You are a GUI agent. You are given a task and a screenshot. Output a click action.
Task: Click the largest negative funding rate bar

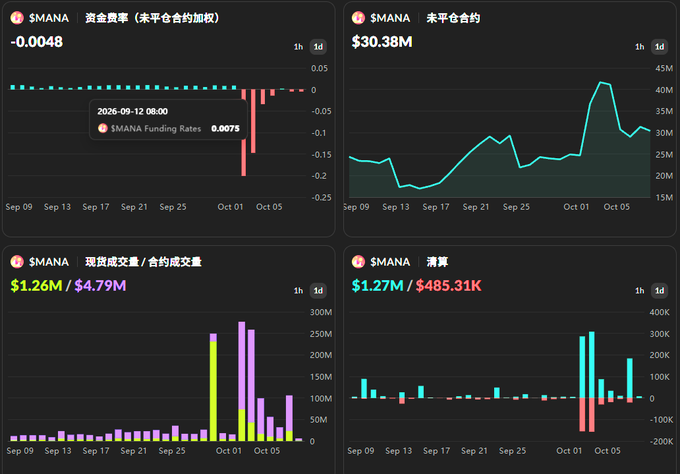coord(244,133)
